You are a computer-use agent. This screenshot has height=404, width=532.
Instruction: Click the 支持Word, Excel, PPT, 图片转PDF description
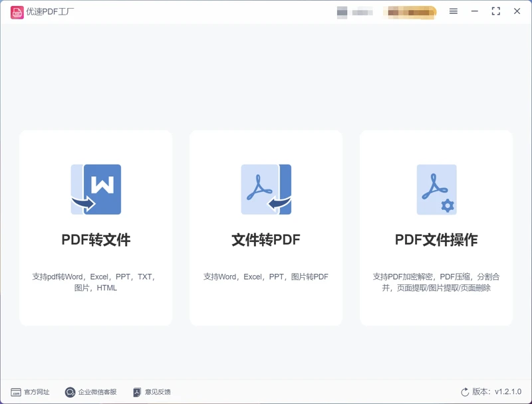266,277
